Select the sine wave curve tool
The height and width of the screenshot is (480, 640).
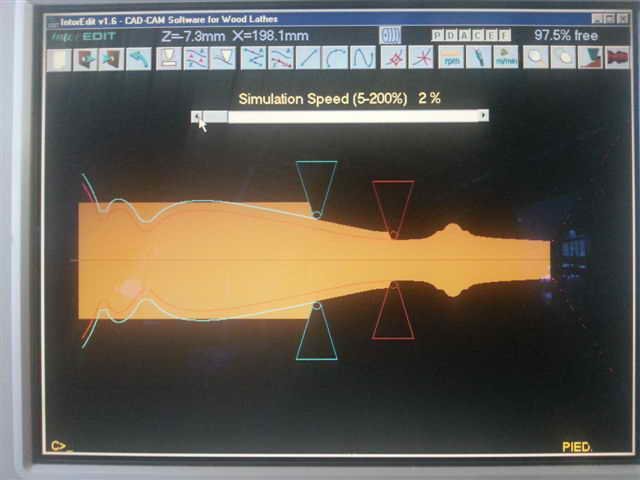[x=362, y=58]
